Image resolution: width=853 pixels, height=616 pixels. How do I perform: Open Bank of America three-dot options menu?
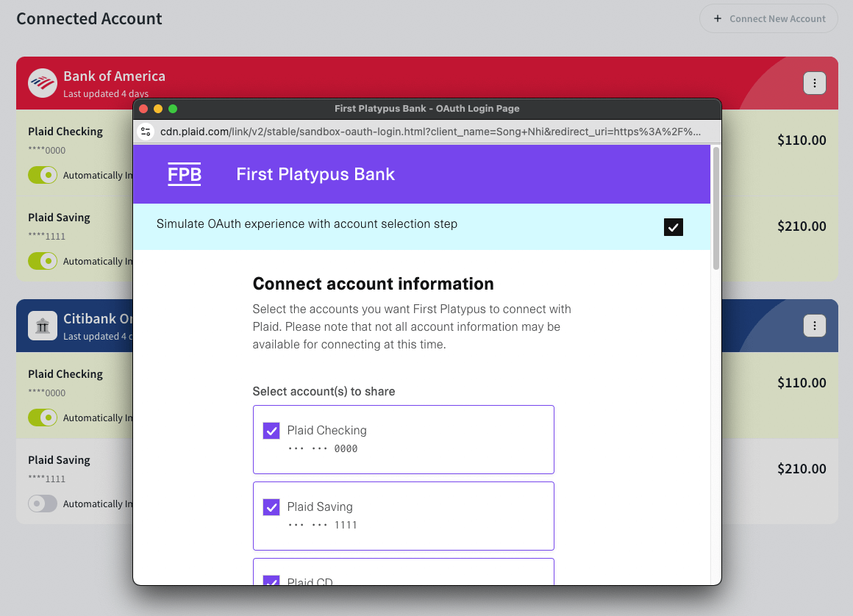(x=814, y=83)
